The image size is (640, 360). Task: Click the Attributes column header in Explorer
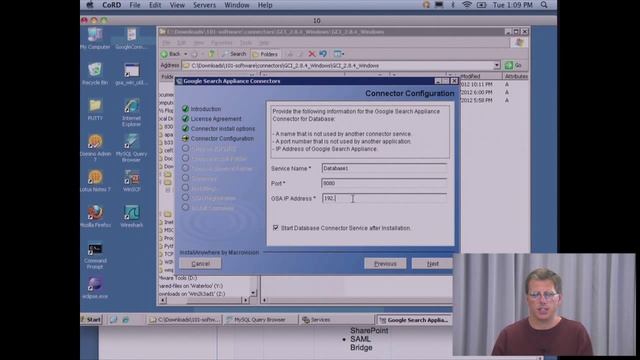click(x=516, y=76)
